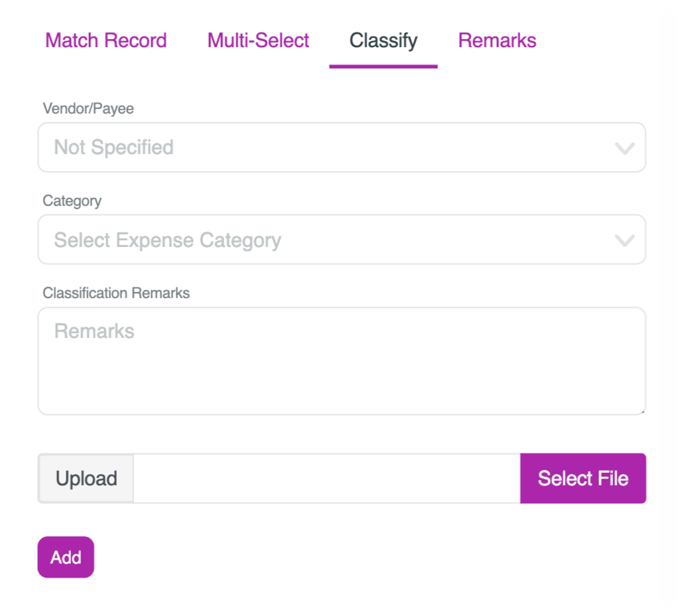The width and height of the screenshot is (682, 616).
Task: Click the Category dropdown chevron arrow
Action: pyautogui.click(x=624, y=239)
